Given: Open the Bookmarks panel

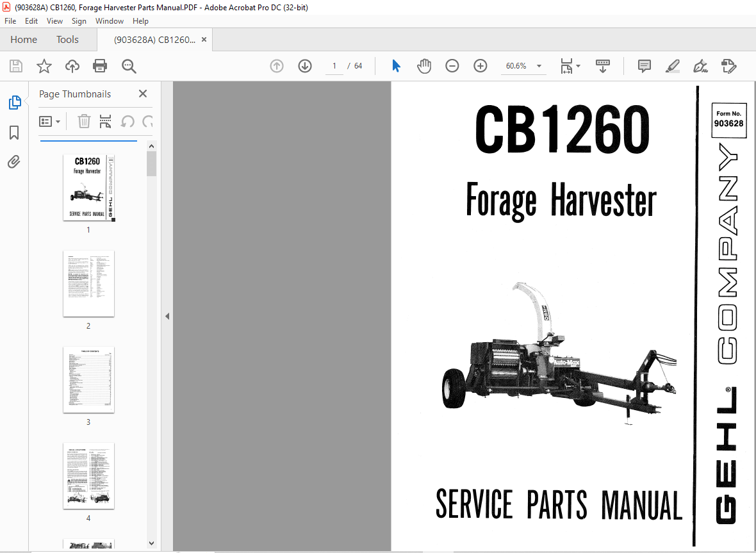Looking at the screenshot, I should (14, 133).
